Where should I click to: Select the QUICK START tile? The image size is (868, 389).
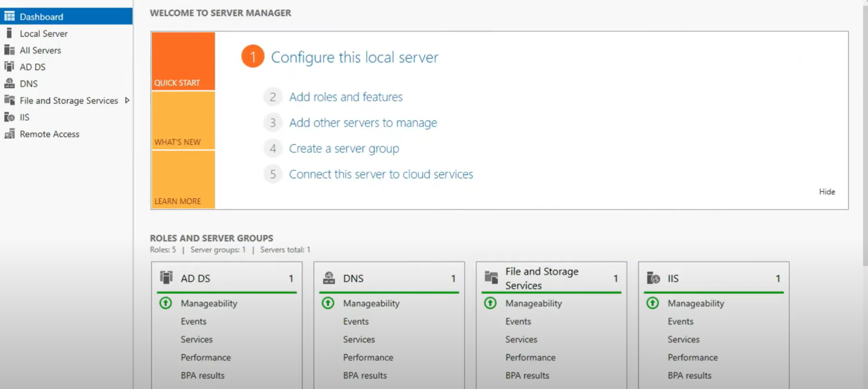[x=183, y=61]
